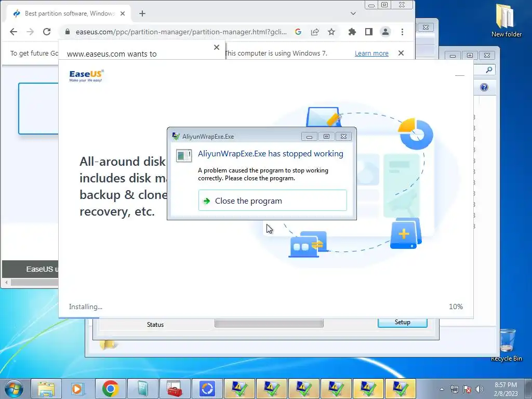
Task: Click the EaseUS banner at page bottom
Action: point(31,270)
